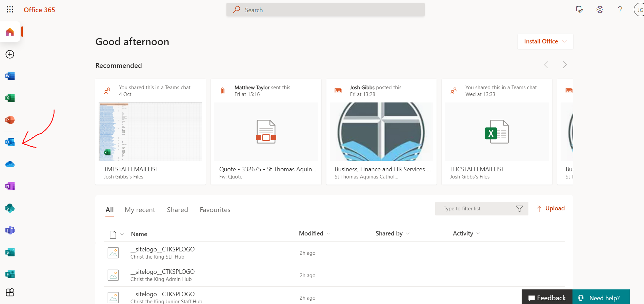Switch to the My recent tab
The width and height of the screenshot is (644, 304).
[140, 210]
